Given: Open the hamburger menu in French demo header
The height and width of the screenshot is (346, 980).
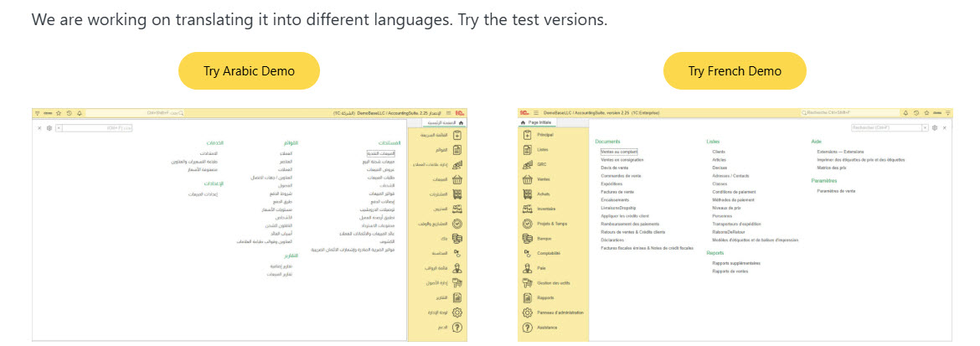Looking at the screenshot, I should [x=535, y=112].
